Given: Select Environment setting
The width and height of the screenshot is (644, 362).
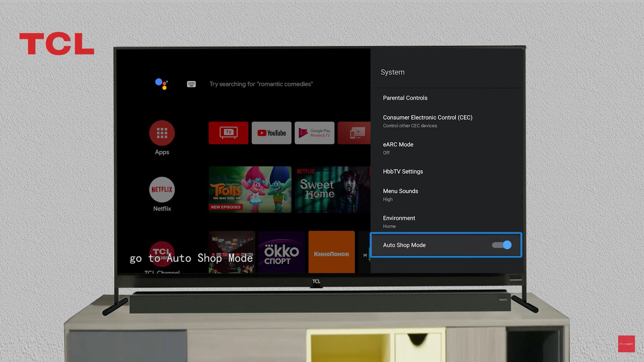Looking at the screenshot, I should pos(446,222).
